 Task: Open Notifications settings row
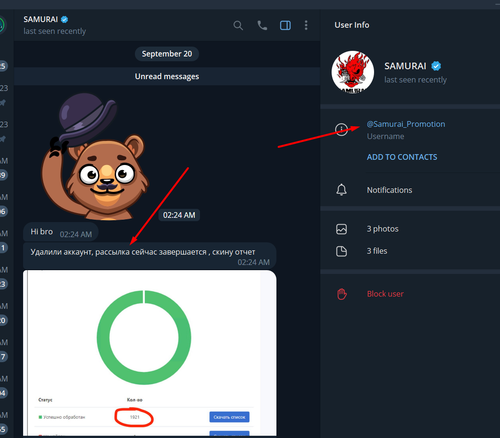[410, 190]
